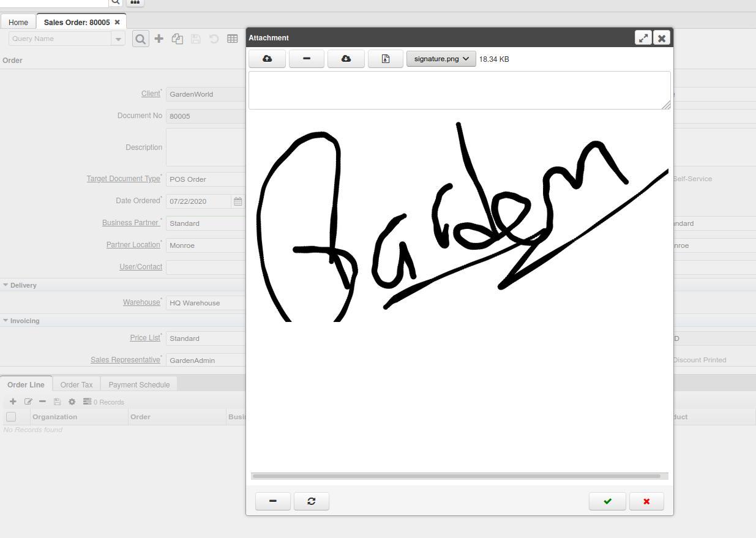Click the download attachment cloud icon
756x538 pixels.
[346, 59]
